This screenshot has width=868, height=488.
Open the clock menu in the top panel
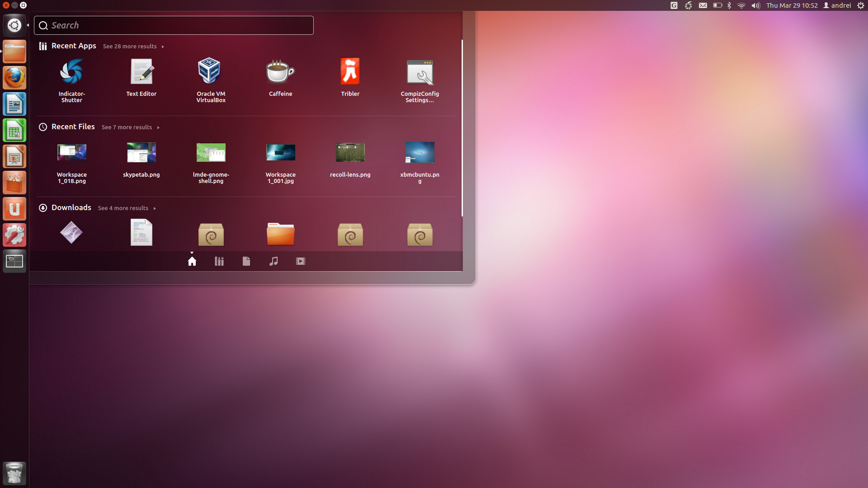pyautogui.click(x=792, y=5)
